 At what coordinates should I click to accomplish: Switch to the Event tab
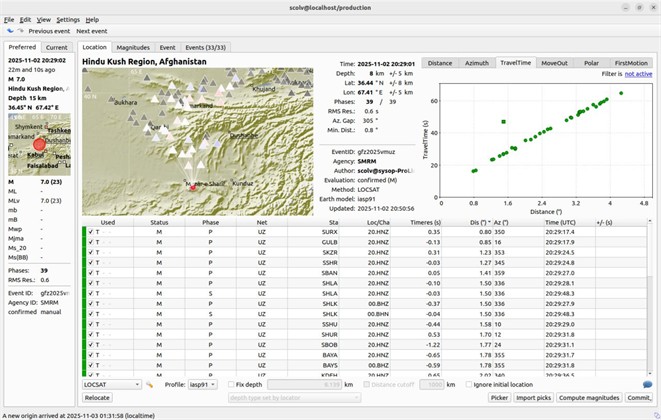coord(167,48)
